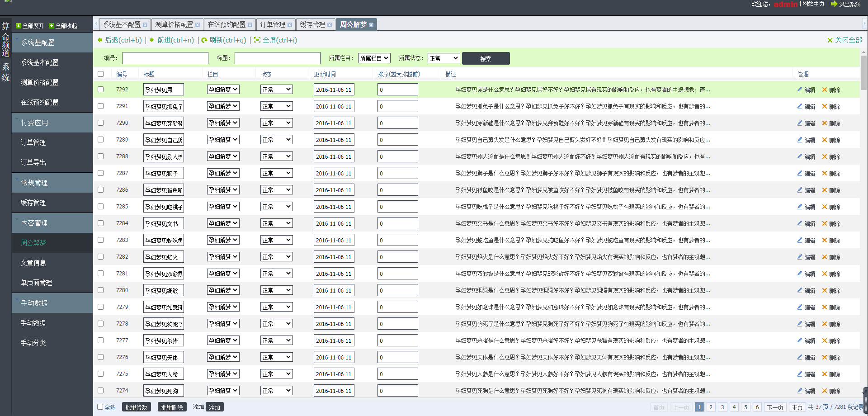The height and width of the screenshot is (416, 868).
Task: Click the expand-all icon (全部展开)
Action: 19,26
